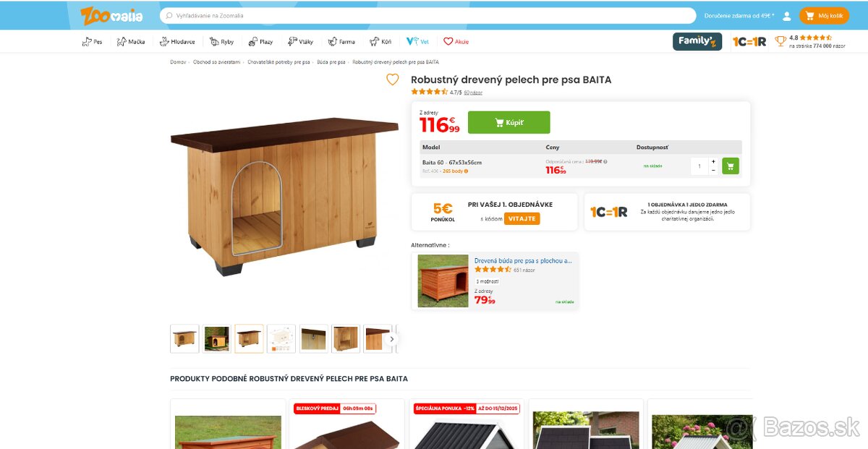The height and width of the screenshot is (449, 868).
Task: Select the second product thumbnail
Action: click(217, 338)
